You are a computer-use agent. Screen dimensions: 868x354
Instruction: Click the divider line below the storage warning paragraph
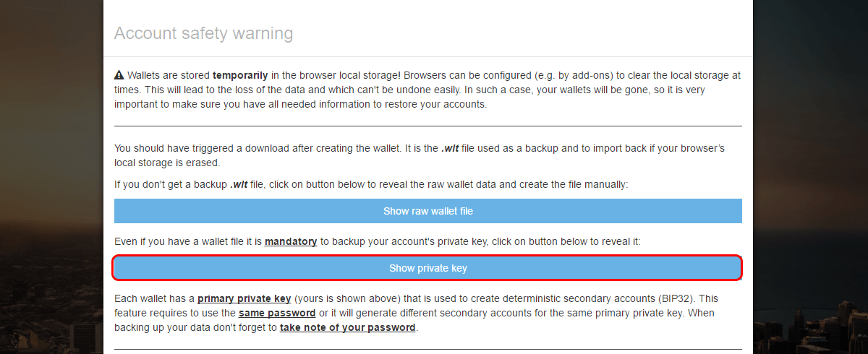coord(428,126)
